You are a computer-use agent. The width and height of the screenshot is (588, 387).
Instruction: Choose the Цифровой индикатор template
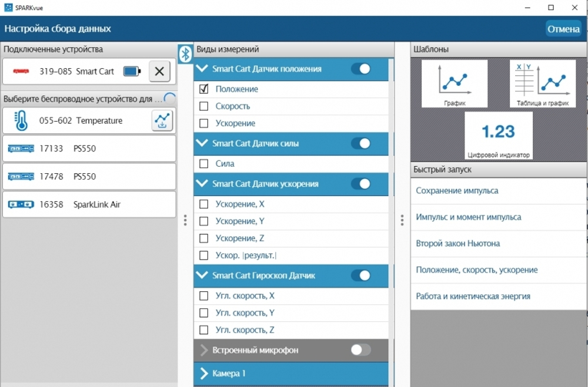click(x=498, y=135)
